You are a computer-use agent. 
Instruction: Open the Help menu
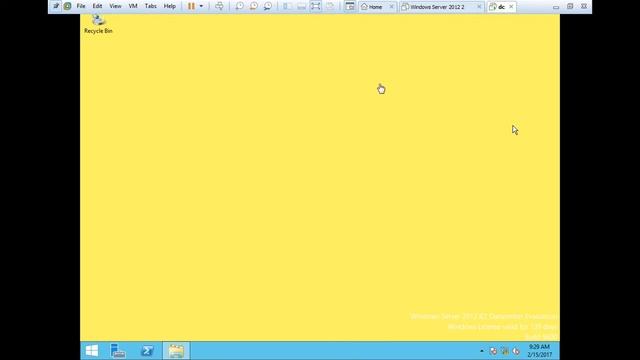pos(169,6)
